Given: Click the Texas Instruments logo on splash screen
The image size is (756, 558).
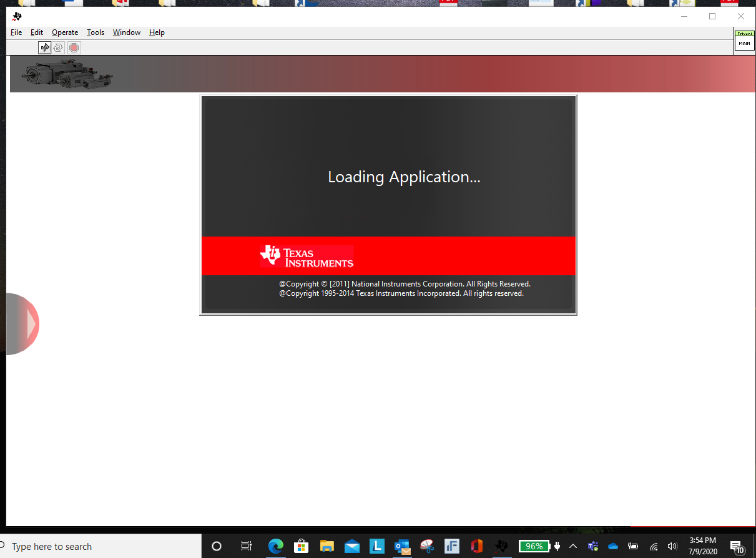Looking at the screenshot, I should coord(307,256).
